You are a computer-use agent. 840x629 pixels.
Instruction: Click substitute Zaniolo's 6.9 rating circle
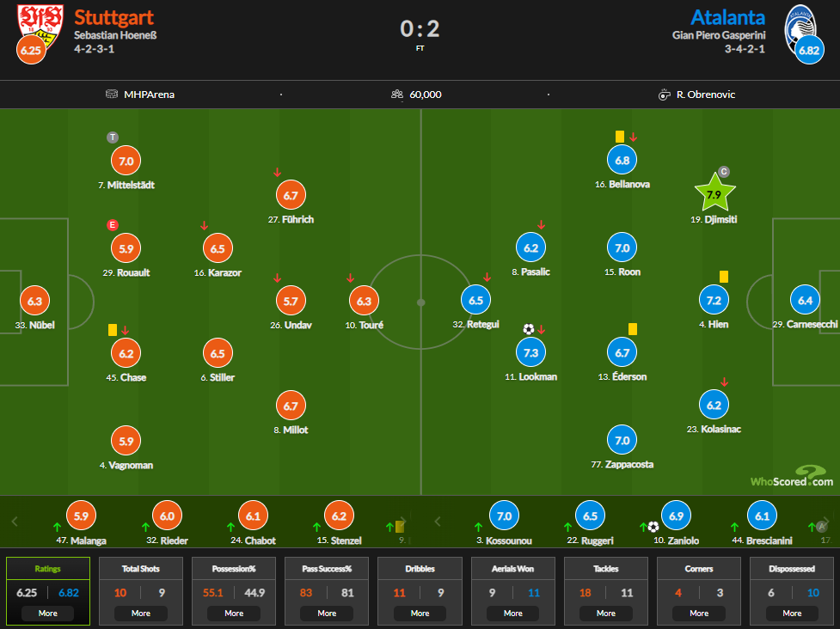pos(676,516)
